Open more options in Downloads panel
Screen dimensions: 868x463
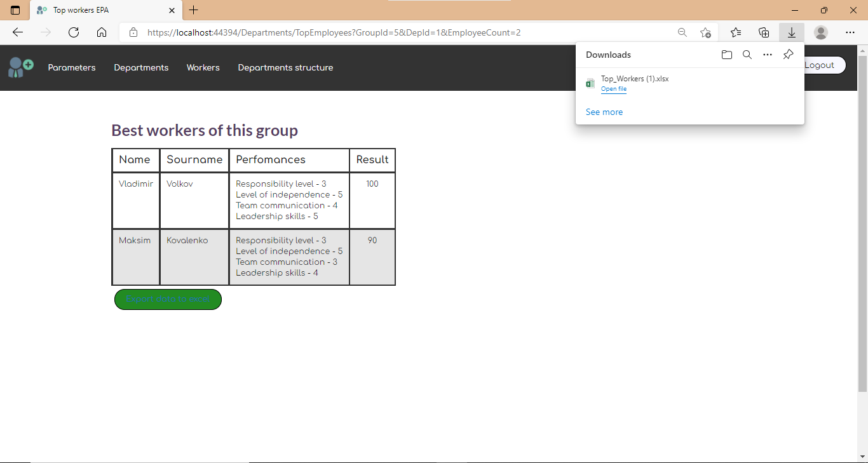pos(768,55)
